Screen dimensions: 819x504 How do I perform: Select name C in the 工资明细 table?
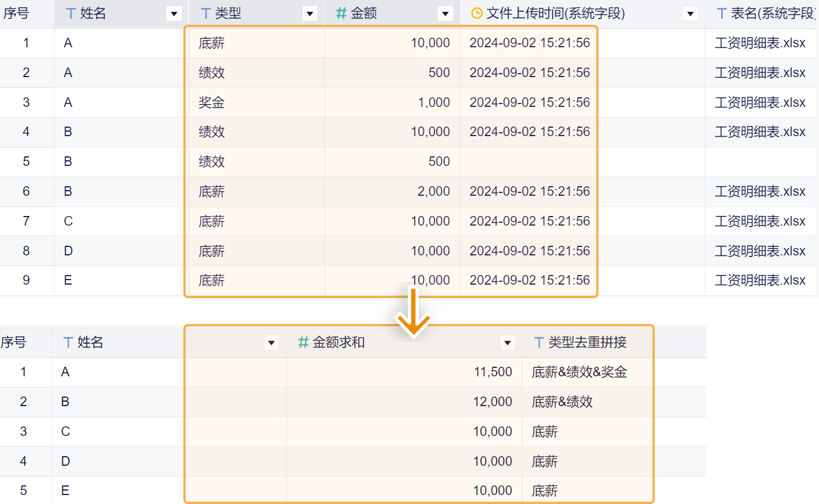[x=68, y=221]
